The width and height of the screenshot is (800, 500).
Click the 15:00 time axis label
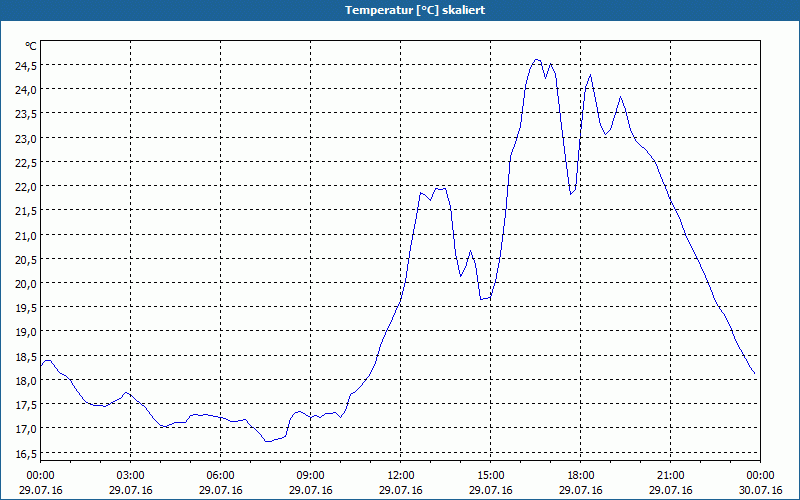pos(491,475)
